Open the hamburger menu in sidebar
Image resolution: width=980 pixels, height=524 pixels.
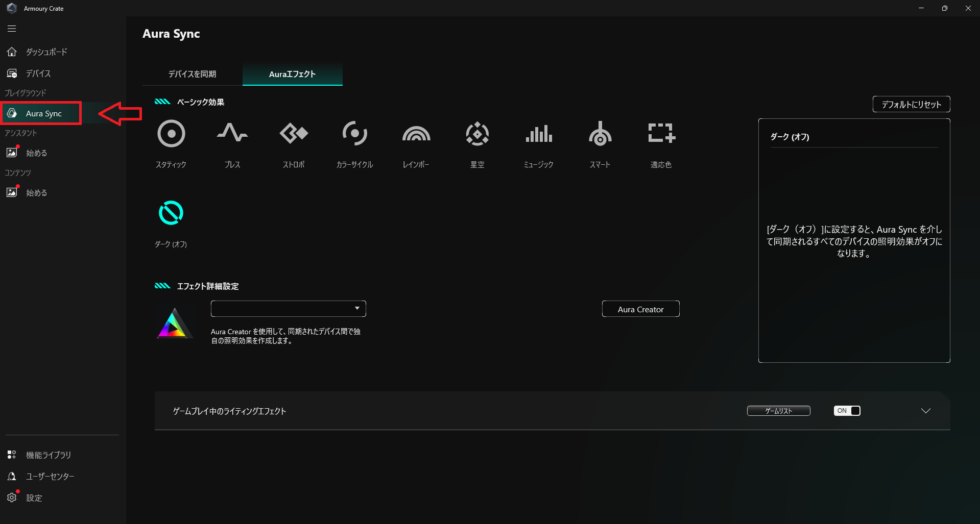tap(12, 29)
